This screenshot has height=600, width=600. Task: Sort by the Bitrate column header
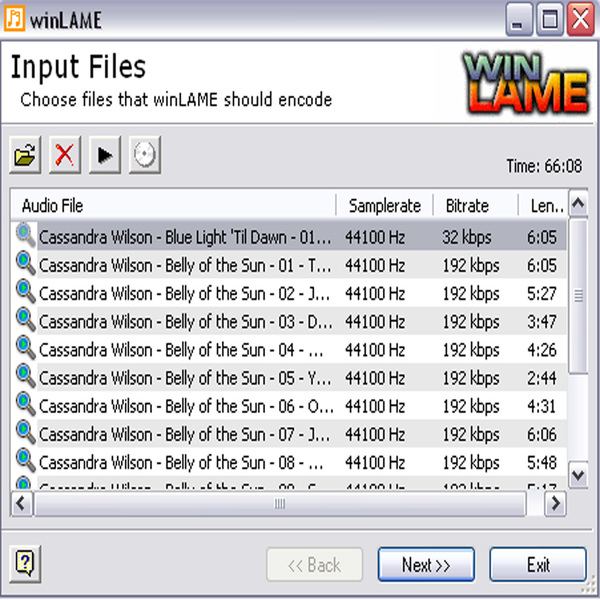pos(476,205)
